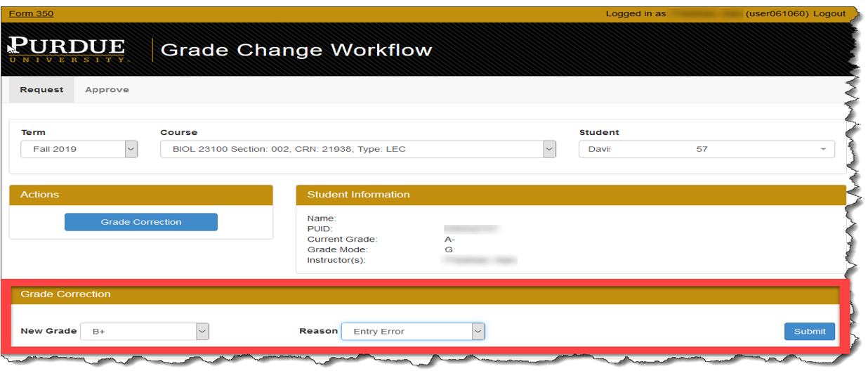The width and height of the screenshot is (868, 371).
Task: Click the Purdue University logo
Action: 67,50
